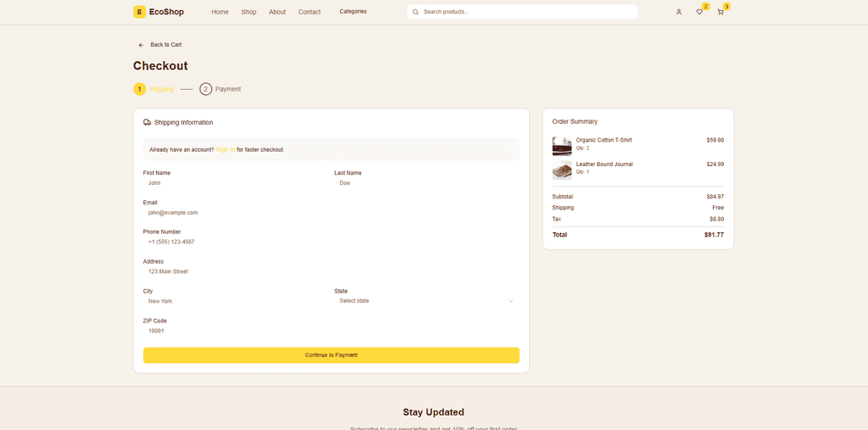
Task: Open the About nav item
Action: pos(277,12)
